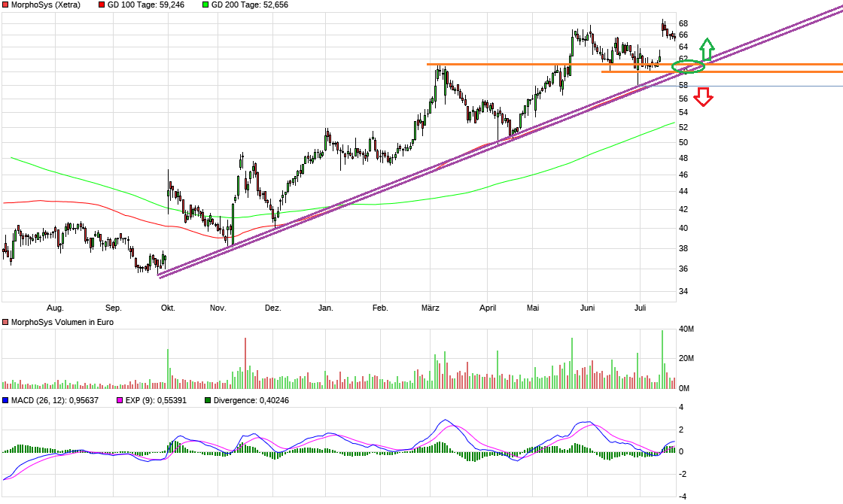Click the MACD axis value -4

pyautogui.click(x=681, y=497)
